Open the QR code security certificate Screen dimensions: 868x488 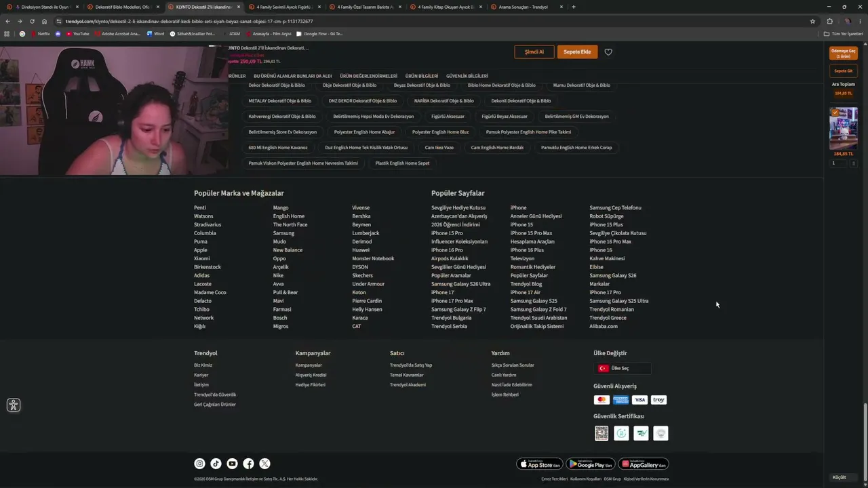click(x=601, y=433)
